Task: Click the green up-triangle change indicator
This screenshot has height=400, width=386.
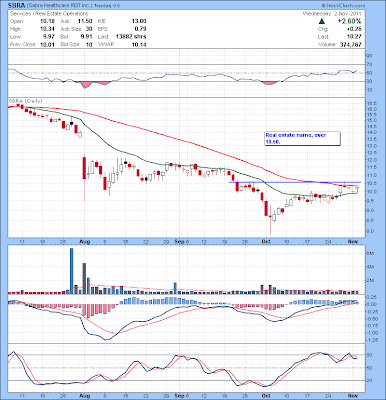Action: [322, 21]
